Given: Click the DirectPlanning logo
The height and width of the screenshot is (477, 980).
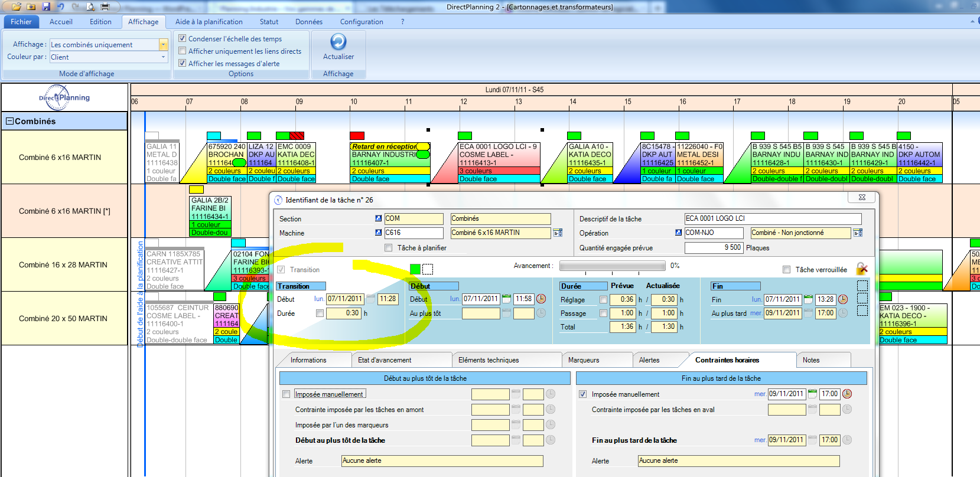Looking at the screenshot, I should pos(64,97).
